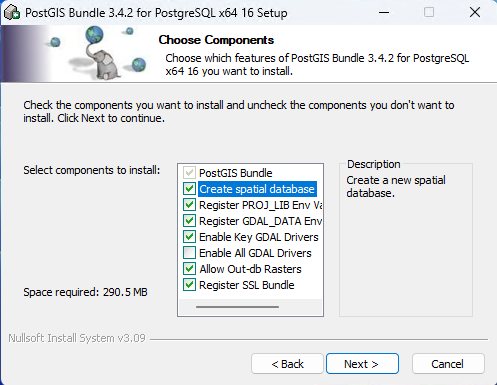Uncheck Enable Key GDAL Drivers
Image resolution: width=497 pixels, height=385 pixels.
(x=189, y=237)
